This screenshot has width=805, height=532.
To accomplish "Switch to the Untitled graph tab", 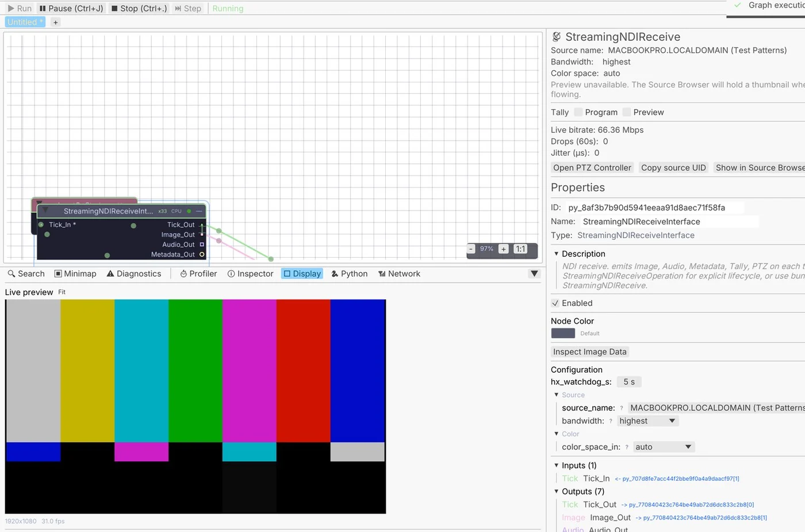I will (x=25, y=22).
